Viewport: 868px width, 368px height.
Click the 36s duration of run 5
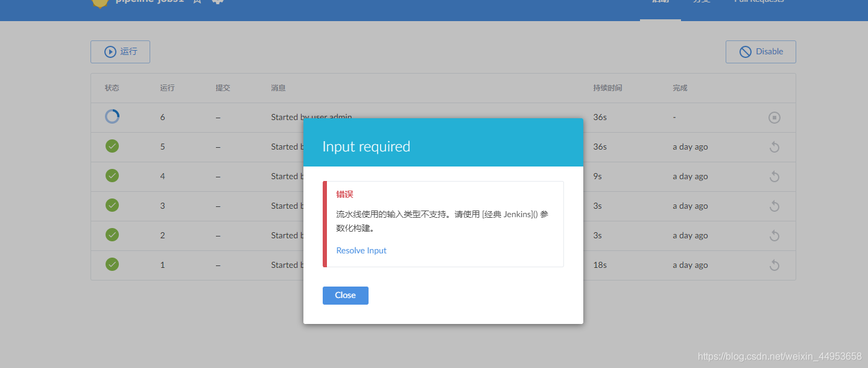pyautogui.click(x=600, y=147)
